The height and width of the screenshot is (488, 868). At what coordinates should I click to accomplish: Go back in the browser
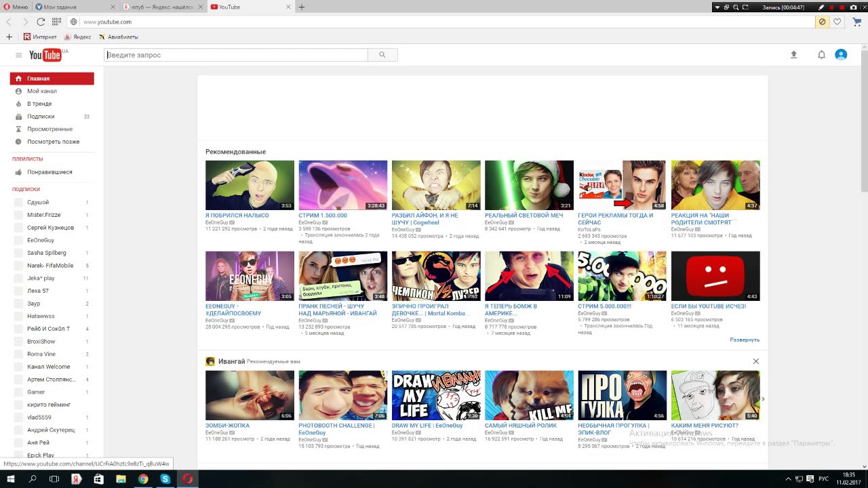(x=9, y=22)
